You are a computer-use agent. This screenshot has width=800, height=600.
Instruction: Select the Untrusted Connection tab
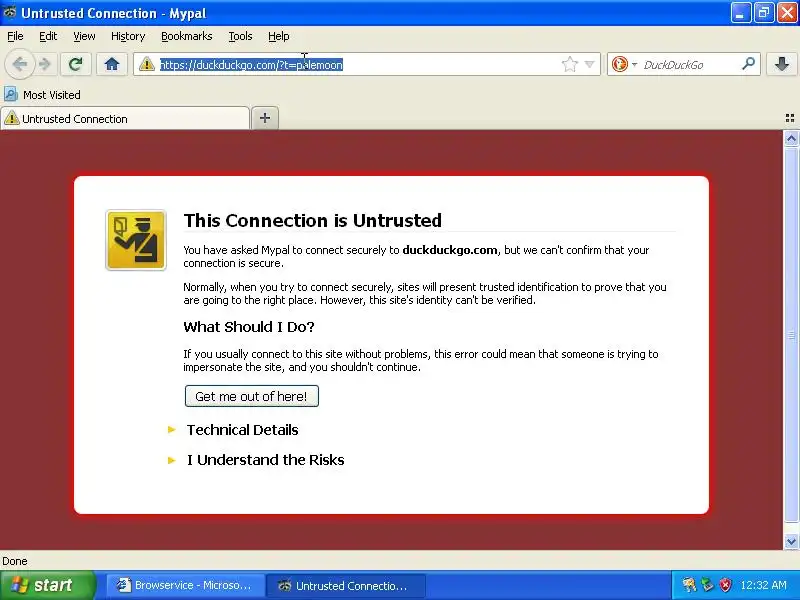125,118
